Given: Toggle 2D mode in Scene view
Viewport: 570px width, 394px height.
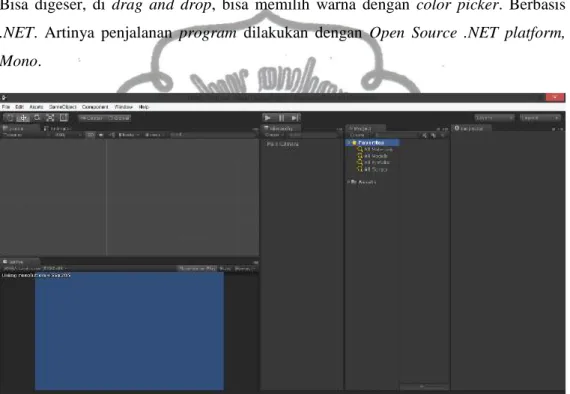Looking at the screenshot, I should pyautogui.click(x=91, y=135).
